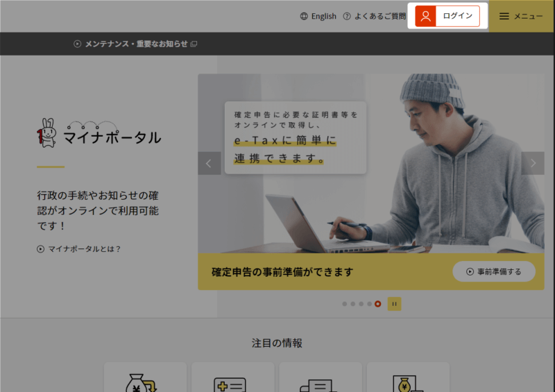Click the money bag yen icon card
Image resolution: width=555 pixels, height=392 pixels.
pyautogui.click(x=145, y=377)
